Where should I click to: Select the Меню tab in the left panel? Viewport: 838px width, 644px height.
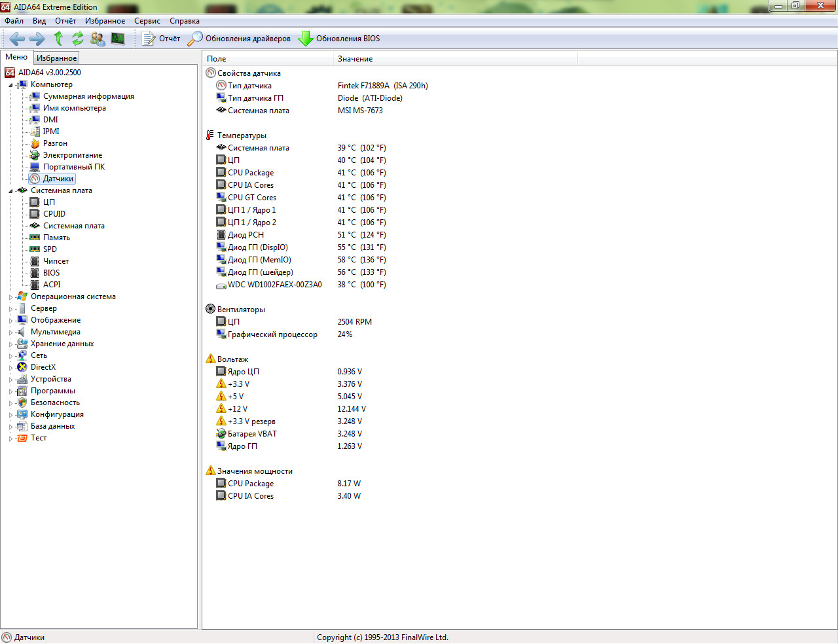coord(16,58)
